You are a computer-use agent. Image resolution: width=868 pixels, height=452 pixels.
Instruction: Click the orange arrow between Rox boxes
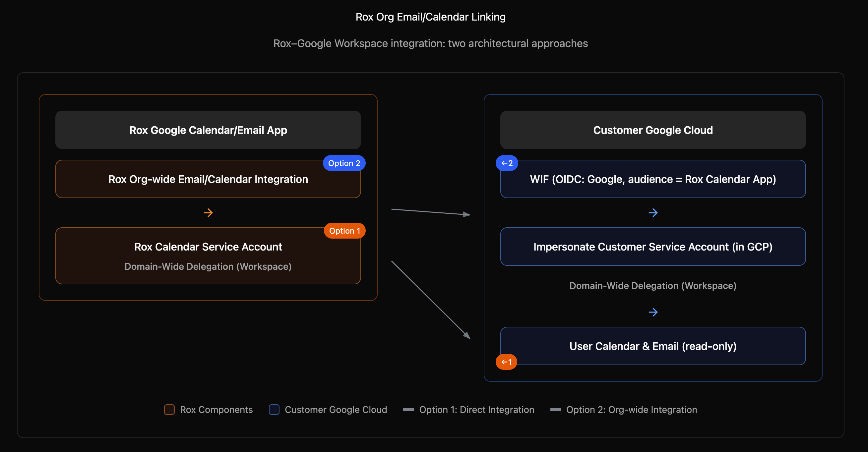(208, 212)
